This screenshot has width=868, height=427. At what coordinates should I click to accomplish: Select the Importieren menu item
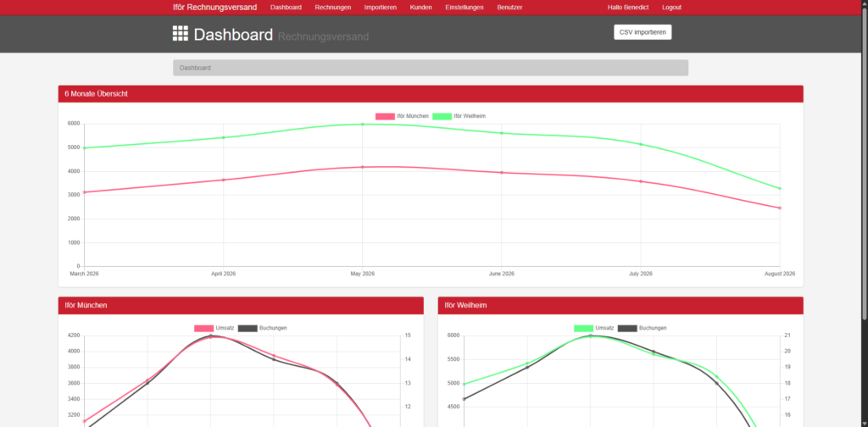click(381, 7)
